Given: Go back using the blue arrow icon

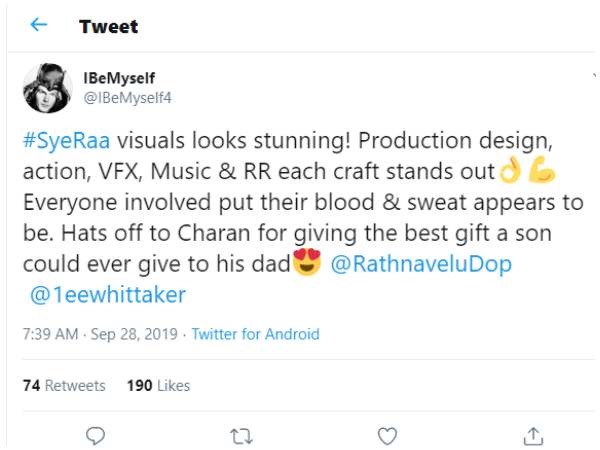Looking at the screenshot, I should tap(39, 25).
